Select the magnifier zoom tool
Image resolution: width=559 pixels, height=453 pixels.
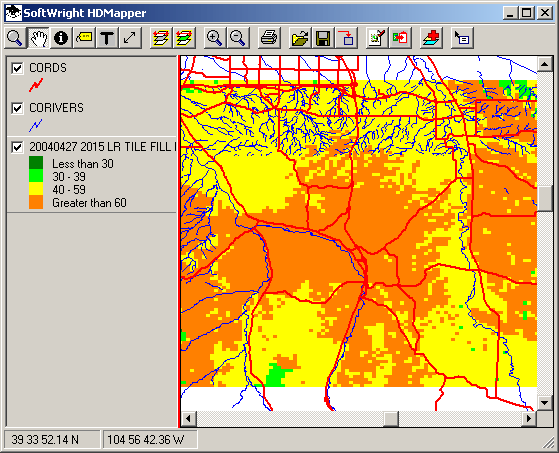click(x=15, y=38)
